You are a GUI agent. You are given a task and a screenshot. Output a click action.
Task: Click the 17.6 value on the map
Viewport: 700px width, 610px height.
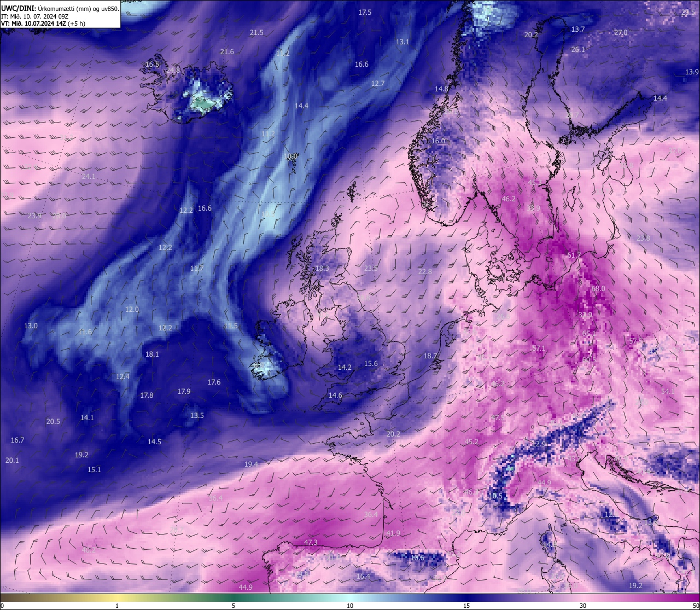click(x=214, y=382)
